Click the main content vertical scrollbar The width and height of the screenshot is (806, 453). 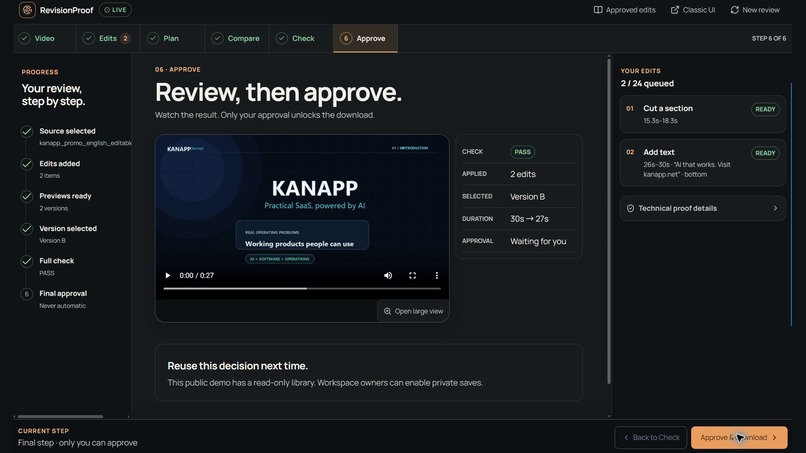(x=609, y=221)
